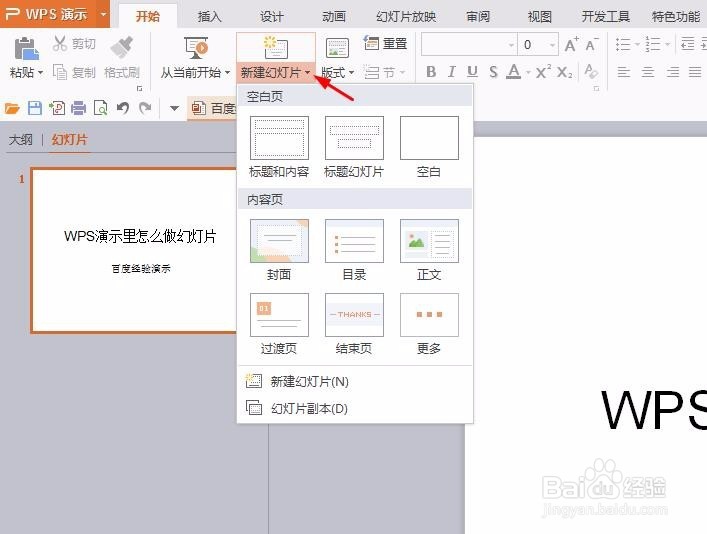
Task: Justify text alignment
Action: click(x=695, y=72)
